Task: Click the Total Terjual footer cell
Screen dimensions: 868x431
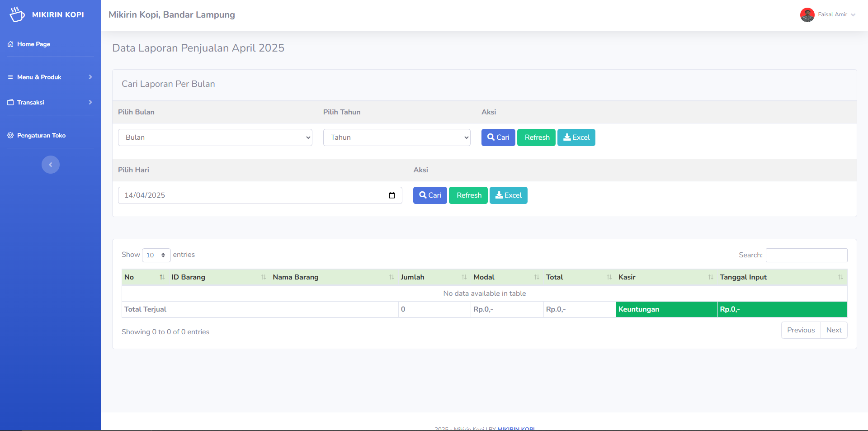Action: 260,309
